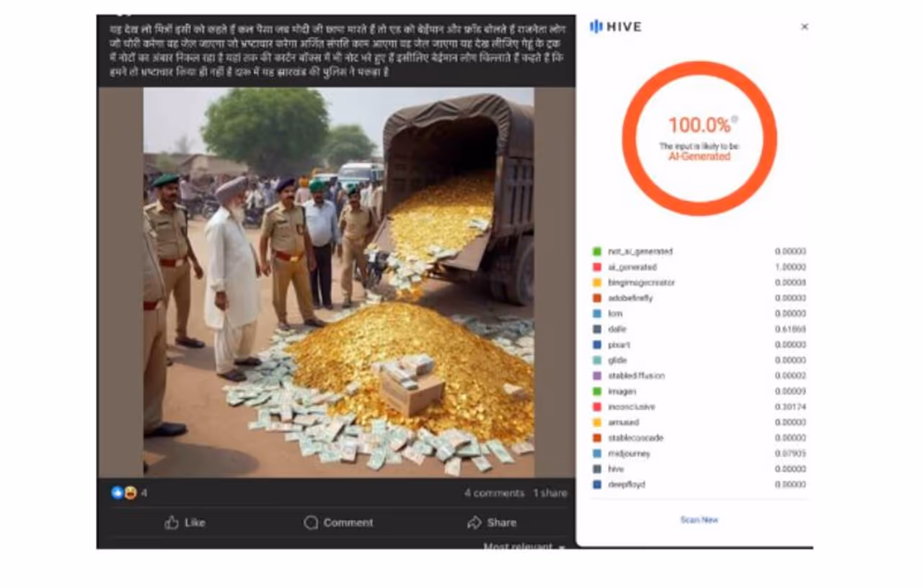
Task: Click the thumbs-up Like icon
Action: (x=171, y=522)
